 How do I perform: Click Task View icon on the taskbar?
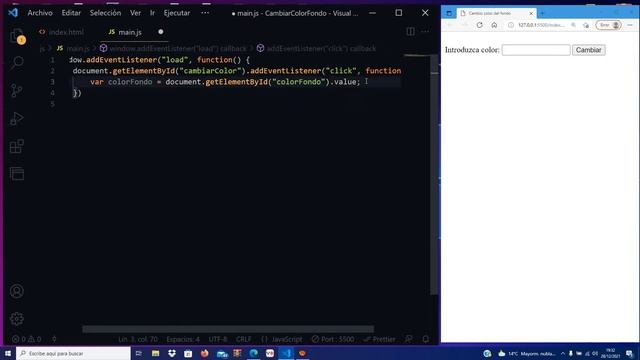139,353
